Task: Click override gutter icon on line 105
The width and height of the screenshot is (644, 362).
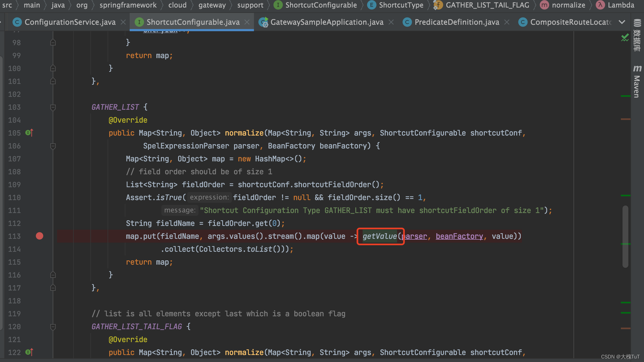Action: tap(29, 133)
